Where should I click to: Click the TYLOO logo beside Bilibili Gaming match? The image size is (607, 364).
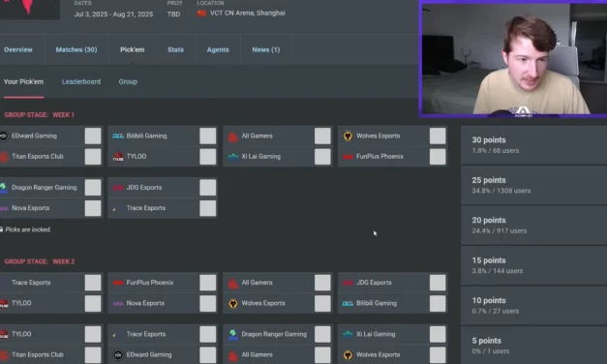(x=118, y=157)
